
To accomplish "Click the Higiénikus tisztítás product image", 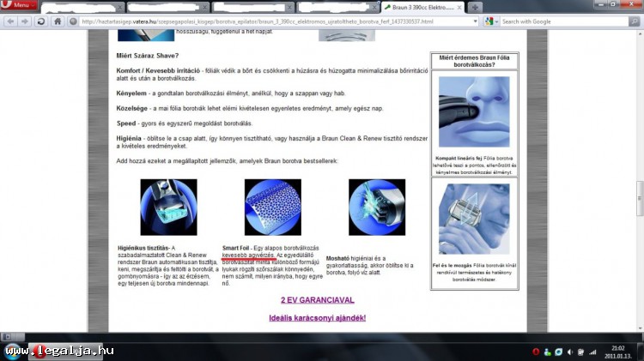I will (168, 207).
